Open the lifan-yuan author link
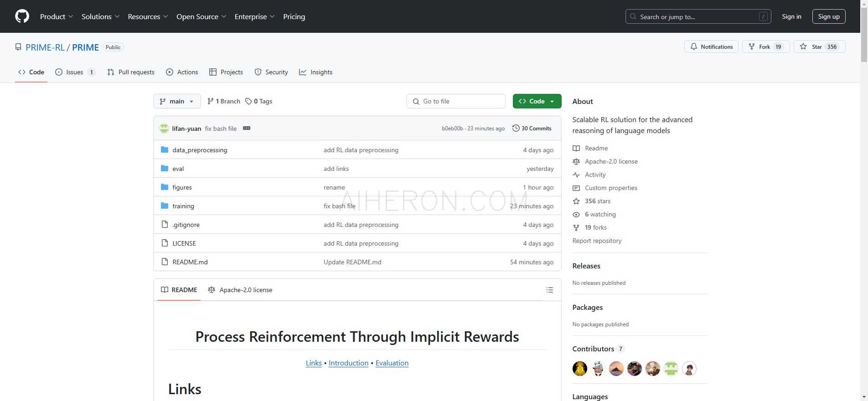This screenshot has height=401, width=868. click(186, 129)
